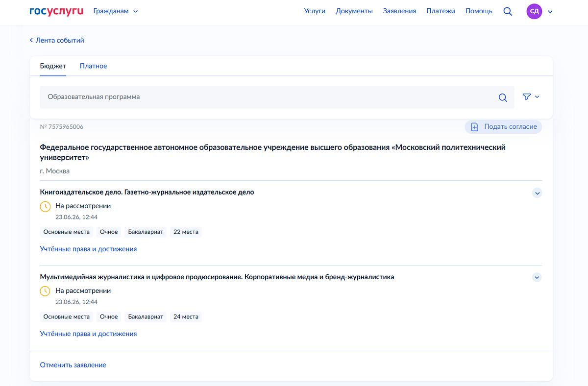Click the Очное tag under Книгоиздательское дело
588x386 pixels.
tap(109, 232)
